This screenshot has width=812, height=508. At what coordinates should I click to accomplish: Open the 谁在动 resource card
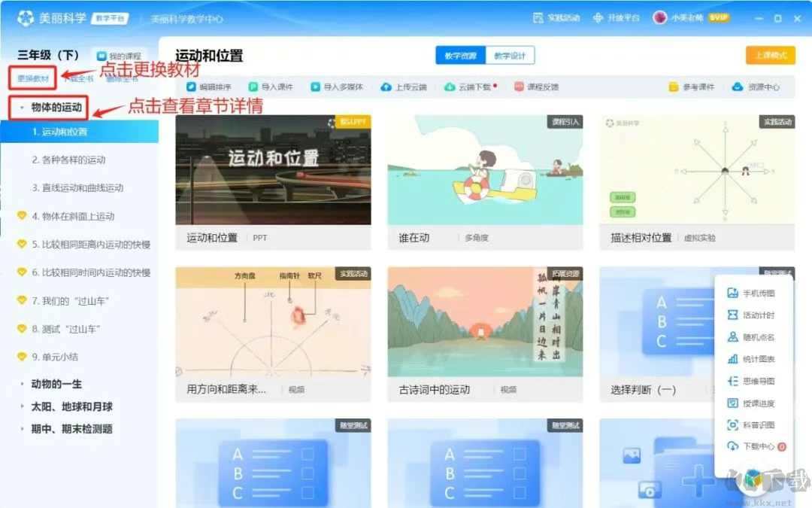coord(485,182)
